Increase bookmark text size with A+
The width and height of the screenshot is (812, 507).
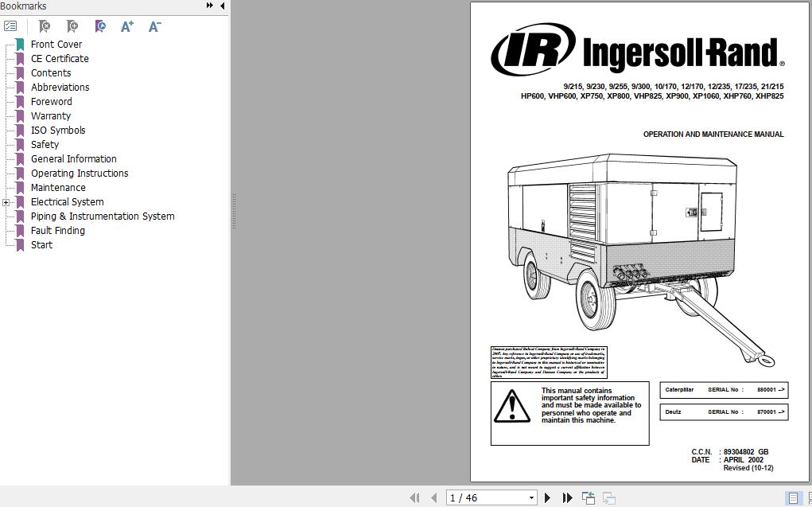(127, 26)
